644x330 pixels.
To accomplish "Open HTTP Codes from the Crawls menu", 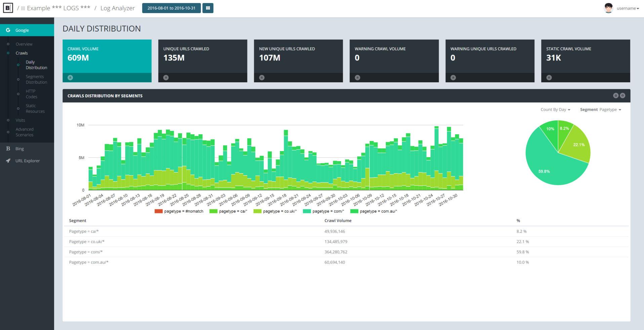I will [x=31, y=94].
